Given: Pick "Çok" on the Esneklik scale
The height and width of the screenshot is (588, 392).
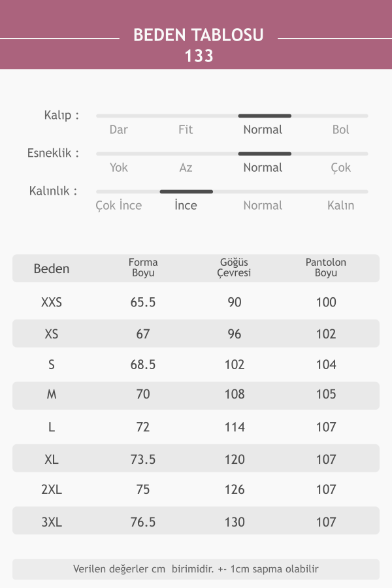Looking at the screenshot, I should tap(340, 167).
